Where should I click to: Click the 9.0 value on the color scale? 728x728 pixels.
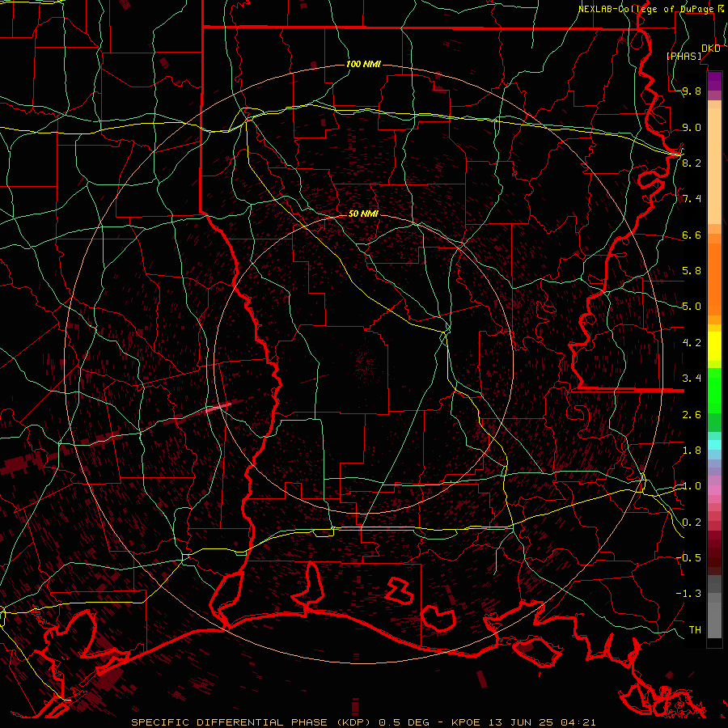(x=692, y=127)
